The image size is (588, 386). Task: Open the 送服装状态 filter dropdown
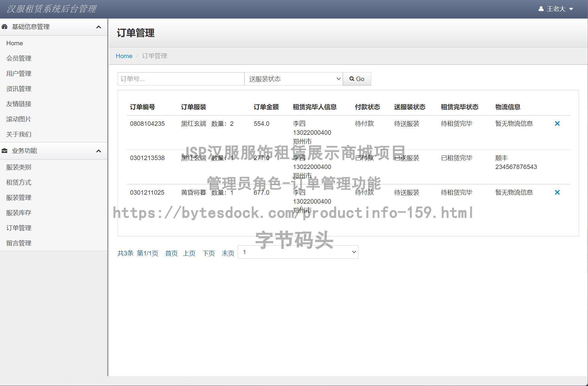point(293,79)
